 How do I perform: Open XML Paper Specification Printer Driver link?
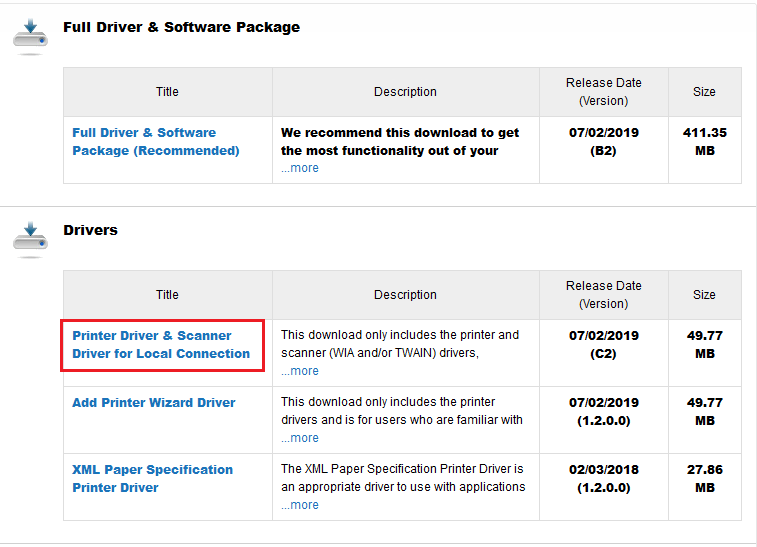click(x=153, y=478)
